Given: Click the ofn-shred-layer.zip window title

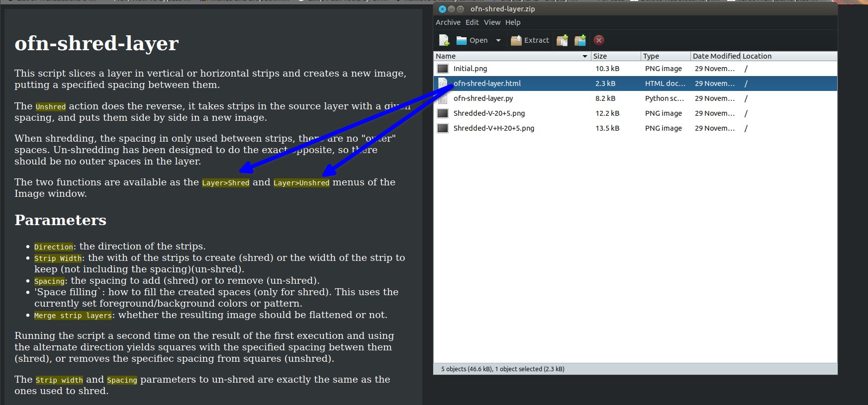Looking at the screenshot, I should point(502,9).
